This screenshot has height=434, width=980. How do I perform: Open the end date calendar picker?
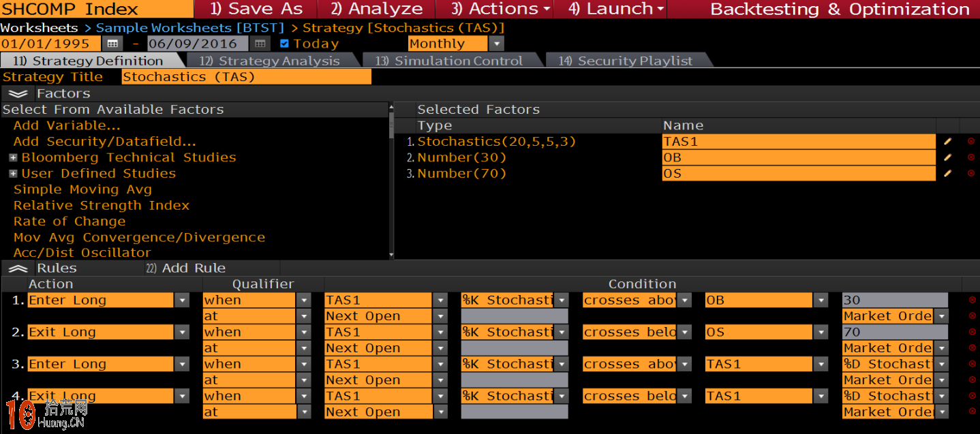(x=260, y=44)
